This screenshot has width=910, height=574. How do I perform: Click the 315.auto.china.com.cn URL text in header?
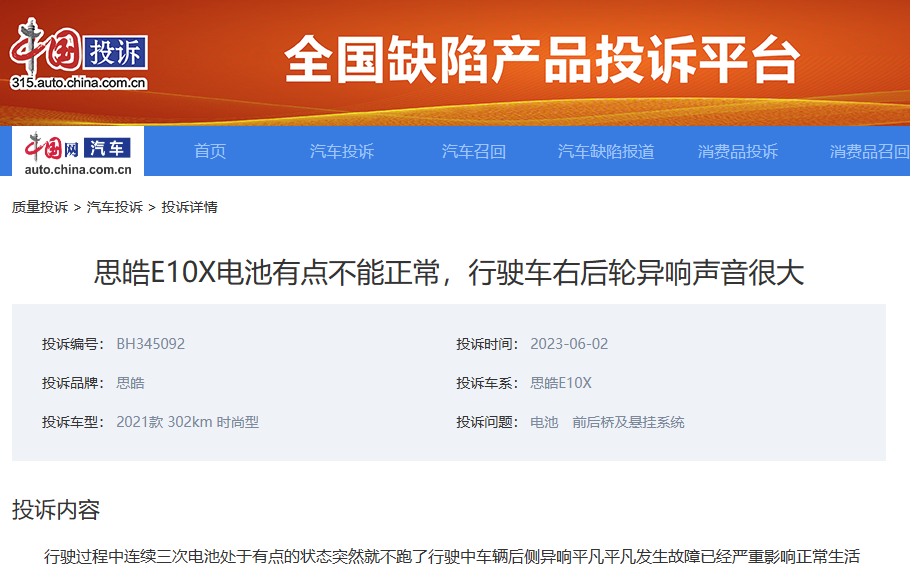tap(78, 82)
